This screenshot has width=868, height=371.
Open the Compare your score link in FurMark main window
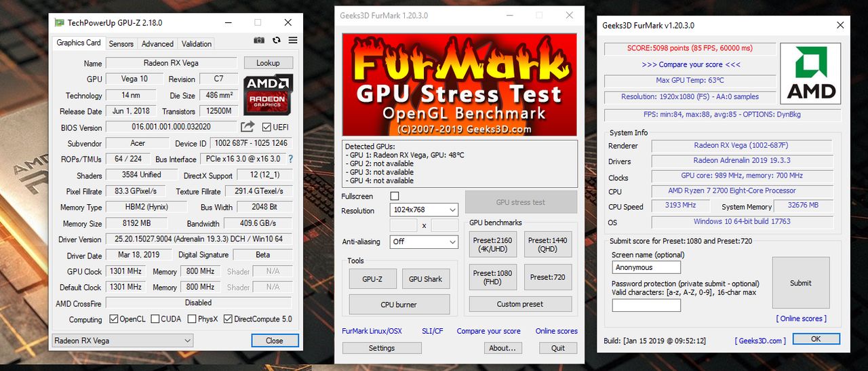(x=489, y=331)
